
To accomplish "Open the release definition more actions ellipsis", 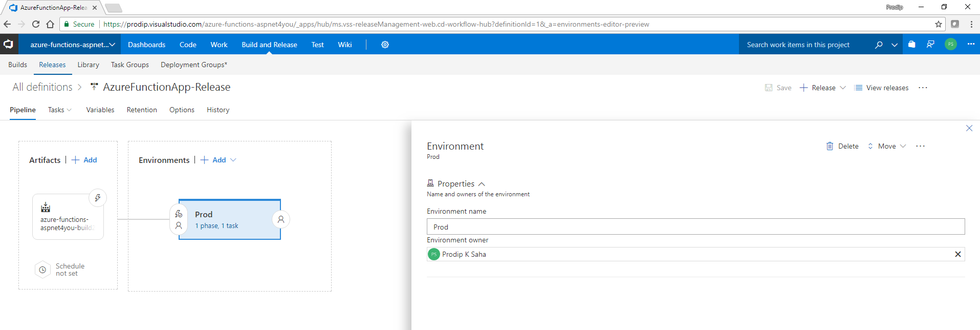I will 923,88.
